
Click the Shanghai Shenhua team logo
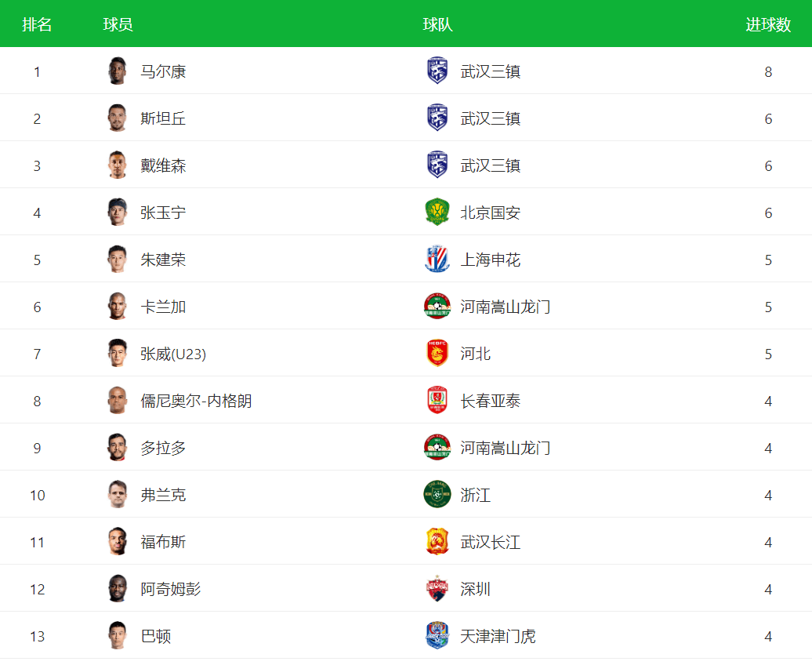(437, 259)
